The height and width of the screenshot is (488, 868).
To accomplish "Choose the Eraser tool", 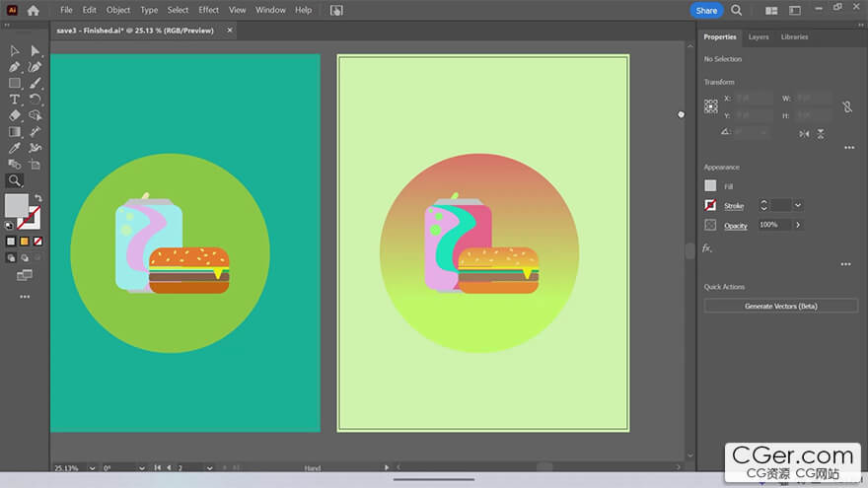I will click(x=15, y=115).
